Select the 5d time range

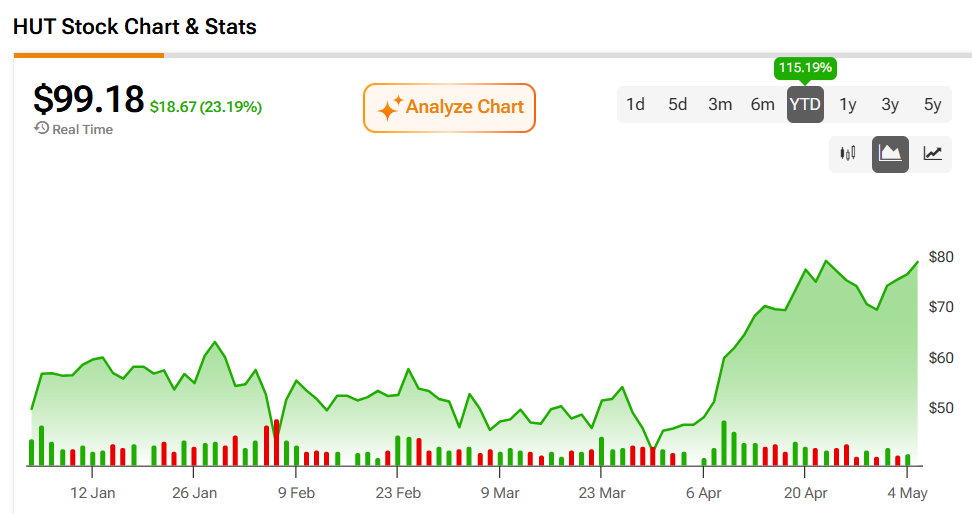[x=678, y=104]
